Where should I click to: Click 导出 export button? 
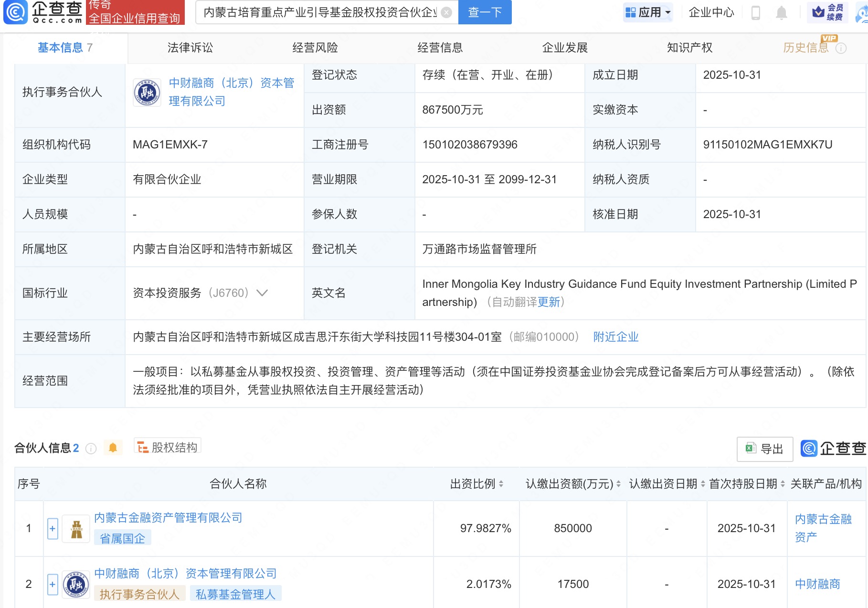point(764,449)
